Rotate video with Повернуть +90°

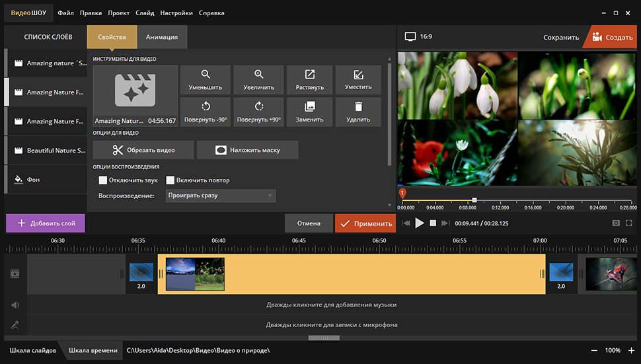pos(259,112)
